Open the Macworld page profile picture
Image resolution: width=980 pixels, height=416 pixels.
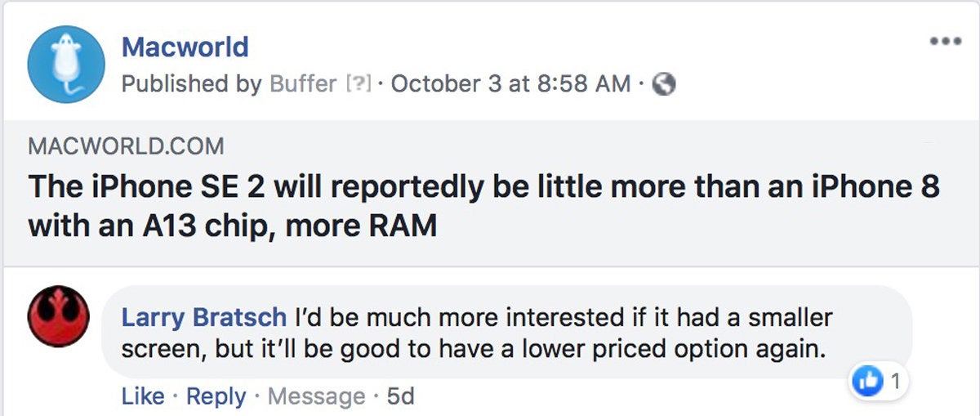pos(65,65)
